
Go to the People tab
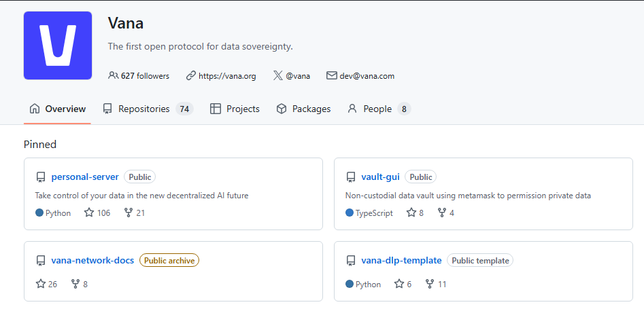pos(379,109)
